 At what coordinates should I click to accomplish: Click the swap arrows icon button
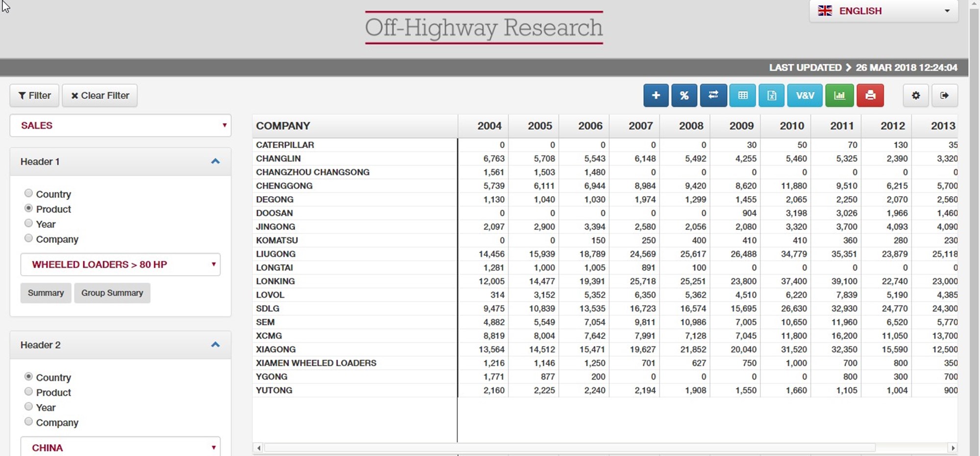713,96
